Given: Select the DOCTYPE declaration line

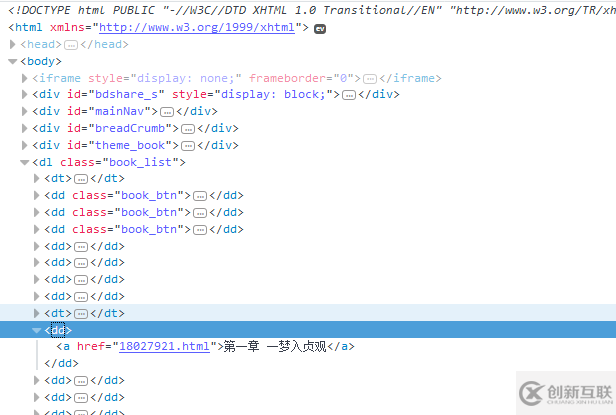Looking at the screenshot, I should (x=312, y=10).
